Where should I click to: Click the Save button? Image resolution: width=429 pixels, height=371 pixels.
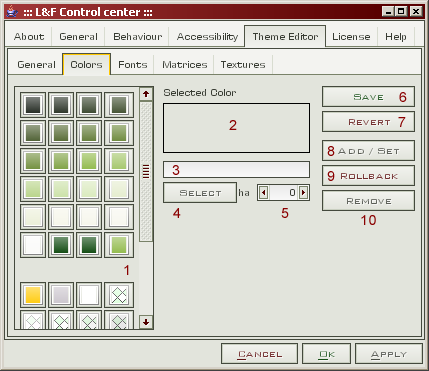[368, 97]
